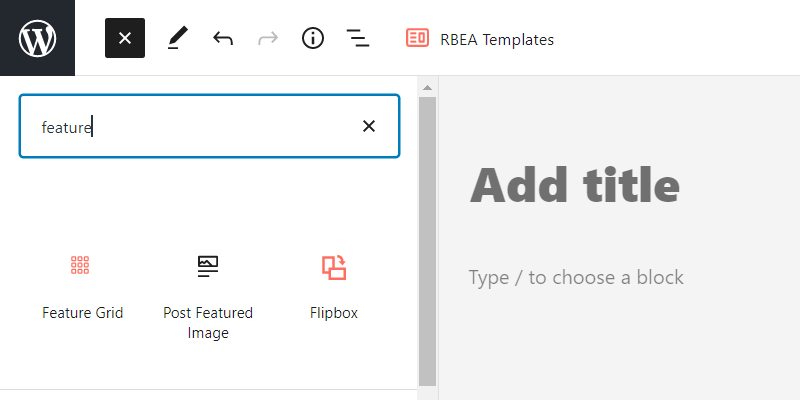
Task: Click the inserter scrollbar up arrow
Action: click(427, 88)
